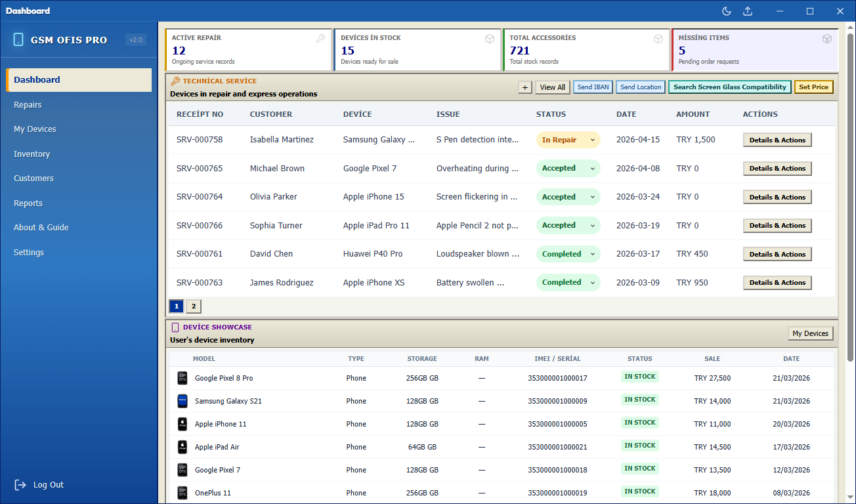Select page 1 of service records
The height and width of the screenshot is (504, 856).
click(x=177, y=306)
